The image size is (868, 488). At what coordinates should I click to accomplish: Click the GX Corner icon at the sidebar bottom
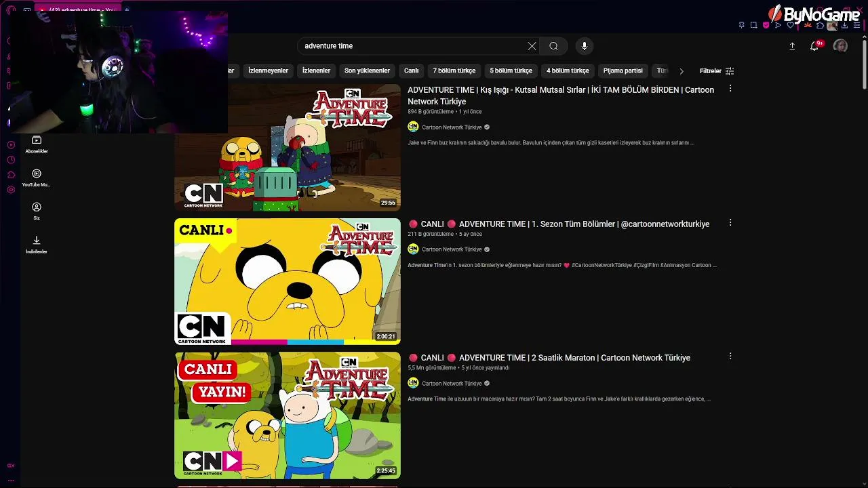(11, 466)
